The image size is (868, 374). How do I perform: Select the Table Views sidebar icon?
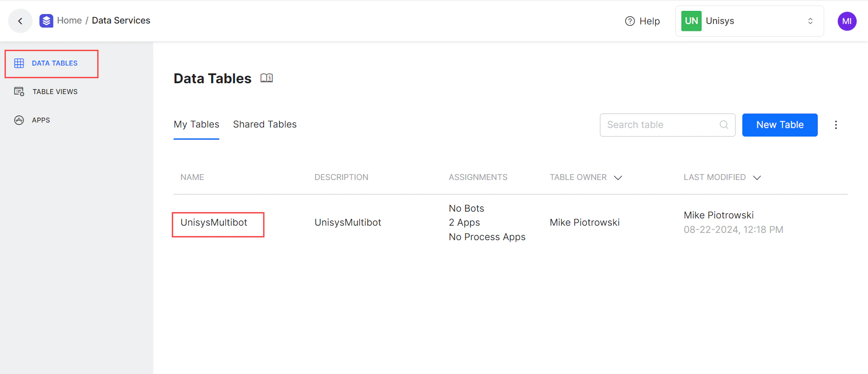click(x=19, y=91)
